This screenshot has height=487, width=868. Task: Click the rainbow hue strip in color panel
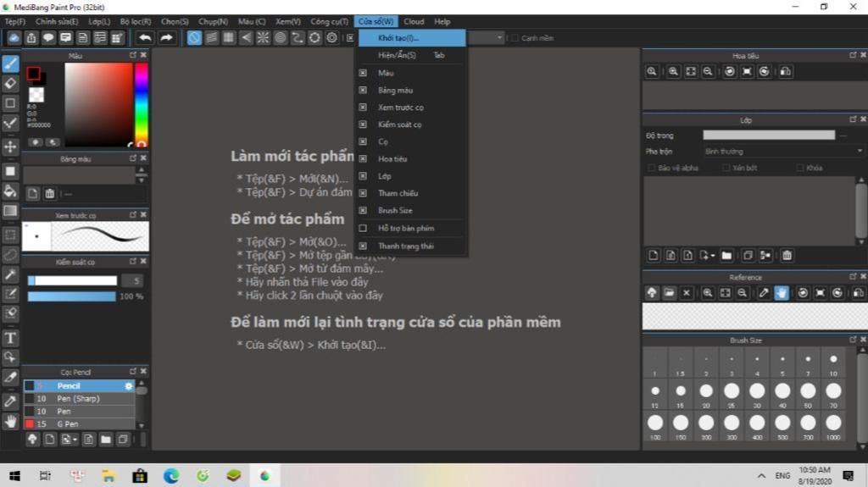coord(141,102)
